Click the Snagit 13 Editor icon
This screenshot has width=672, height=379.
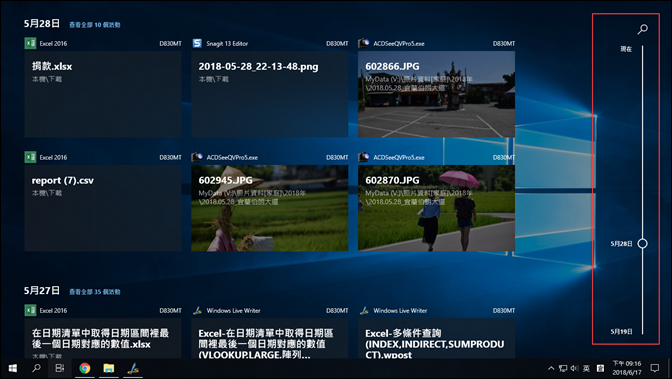[x=197, y=43]
